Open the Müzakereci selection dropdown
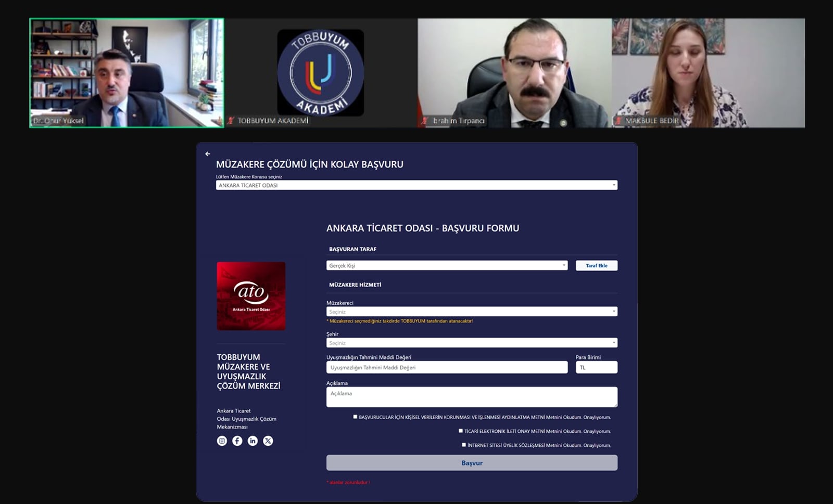The height and width of the screenshot is (504, 833). [472, 312]
